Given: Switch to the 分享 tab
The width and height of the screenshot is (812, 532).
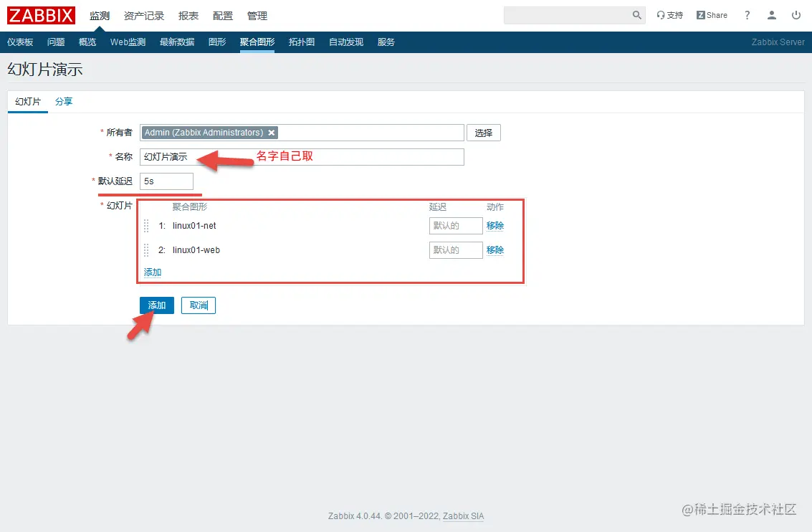Looking at the screenshot, I should coord(64,102).
